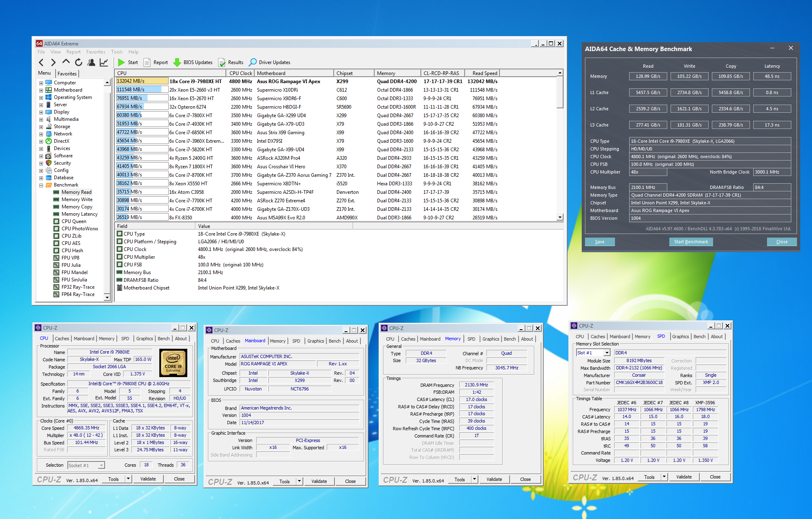Click the results list vertical scrollbar thumb
The image size is (812, 519).
(x=560, y=92)
